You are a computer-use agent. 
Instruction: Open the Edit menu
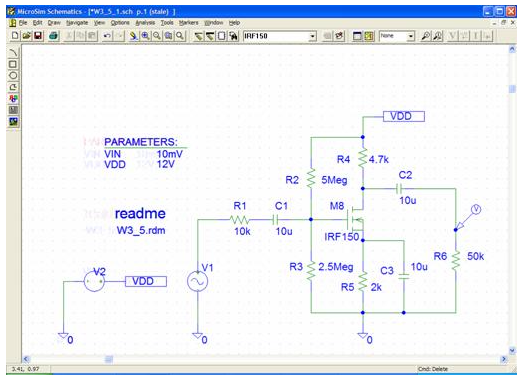pos(37,23)
